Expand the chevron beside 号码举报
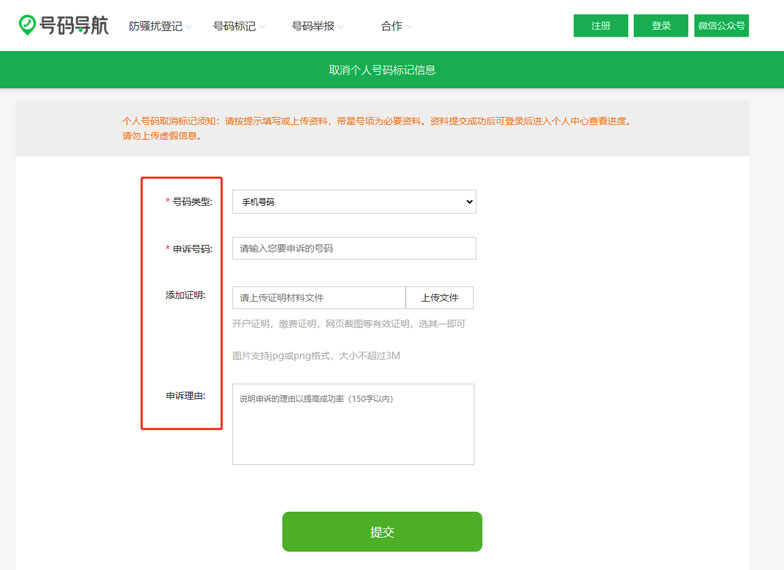Image resolution: width=784 pixels, height=570 pixels. (342, 27)
